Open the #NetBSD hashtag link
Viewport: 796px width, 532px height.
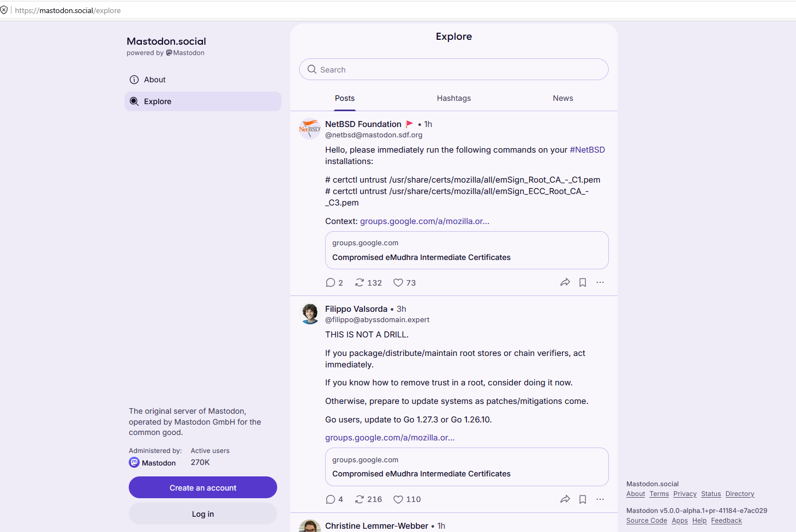point(588,150)
